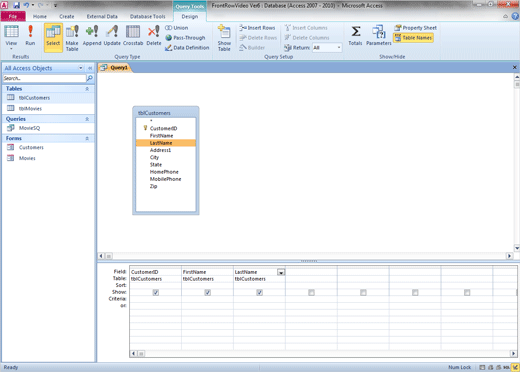
Task: Click the Search box in navigation pane
Action: click(44, 78)
